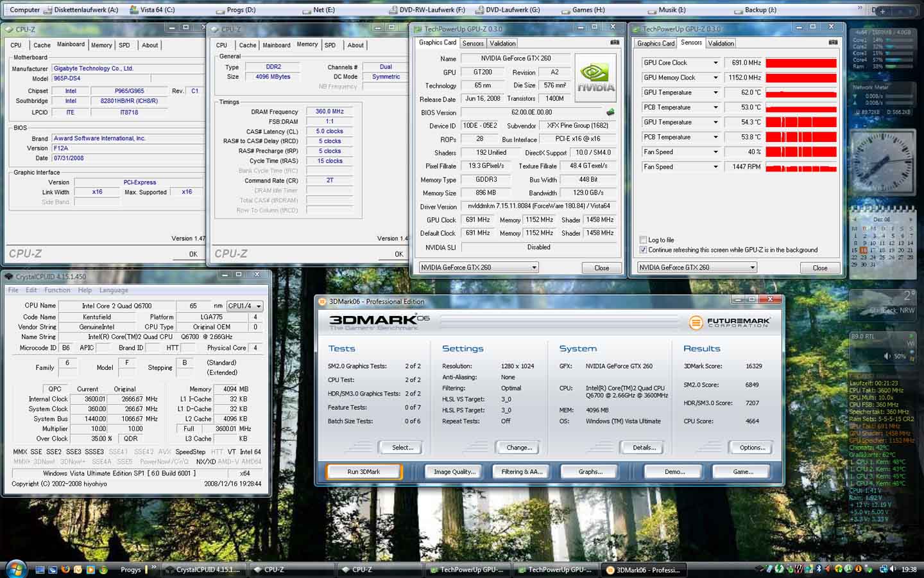Image resolution: width=924 pixels, height=578 pixels.
Task: Open the Backup (J:) drive shortcut
Action: click(x=755, y=10)
